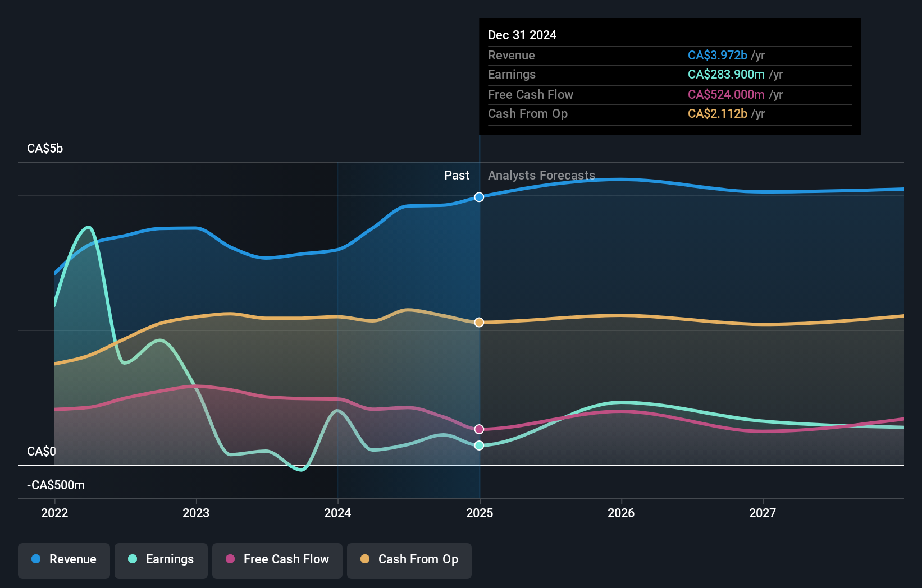Viewport: 922px width, 588px height.
Task: Click the orange Cash From Op data point
Action: pyautogui.click(x=479, y=322)
